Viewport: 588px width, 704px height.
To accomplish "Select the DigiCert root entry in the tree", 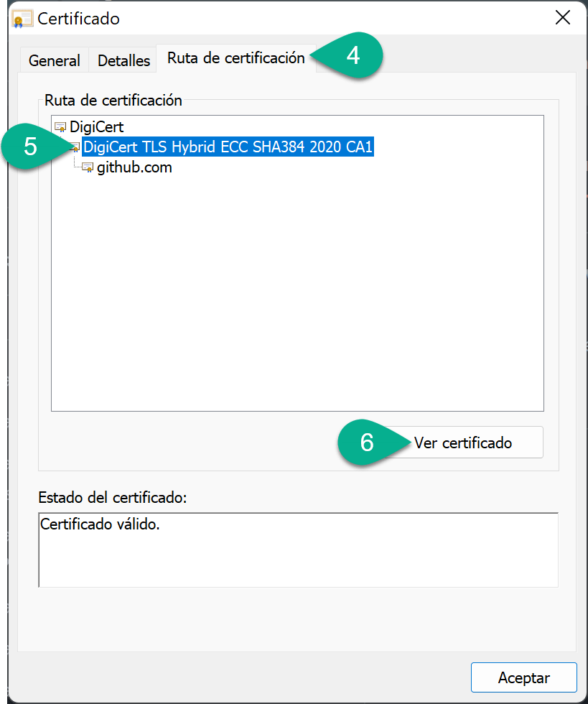I will (96, 127).
